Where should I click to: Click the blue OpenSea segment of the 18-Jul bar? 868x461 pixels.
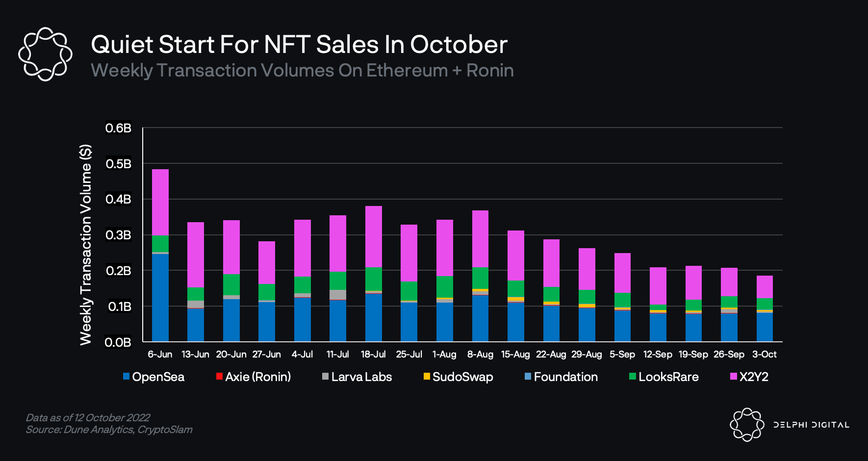(x=374, y=317)
